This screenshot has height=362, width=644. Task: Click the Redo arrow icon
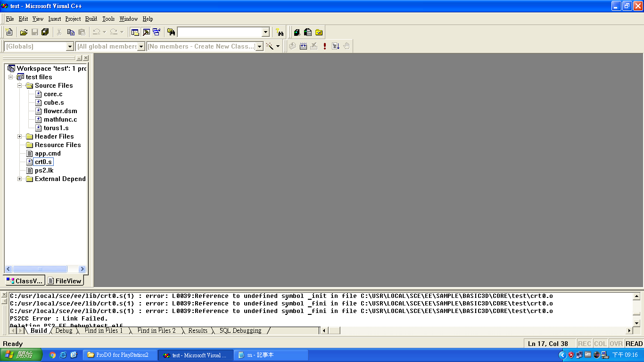[x=114, y=32]
